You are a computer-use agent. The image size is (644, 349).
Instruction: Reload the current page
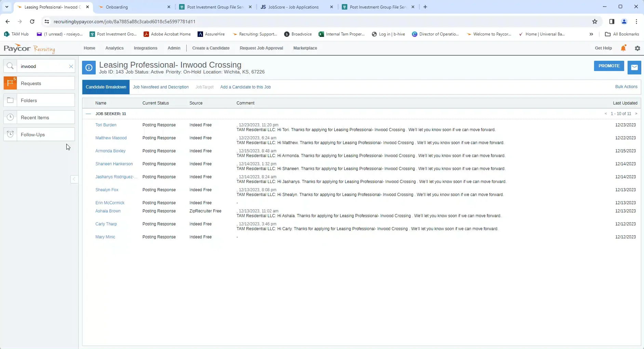(x=32, y=22)
